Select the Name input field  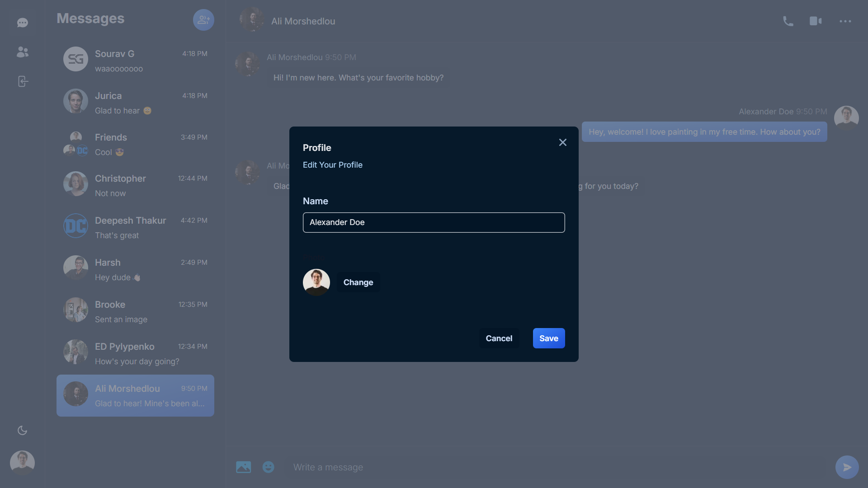coord(434,222)
